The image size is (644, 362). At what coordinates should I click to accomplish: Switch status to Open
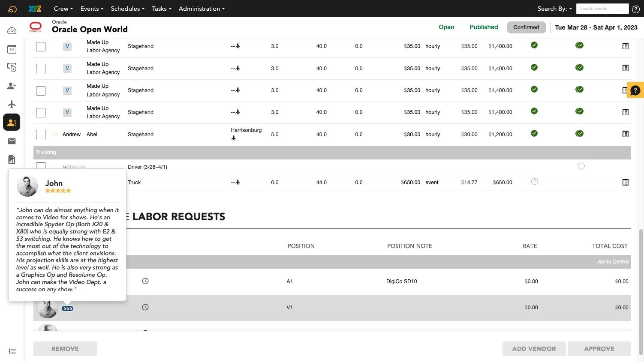(446, 27)
